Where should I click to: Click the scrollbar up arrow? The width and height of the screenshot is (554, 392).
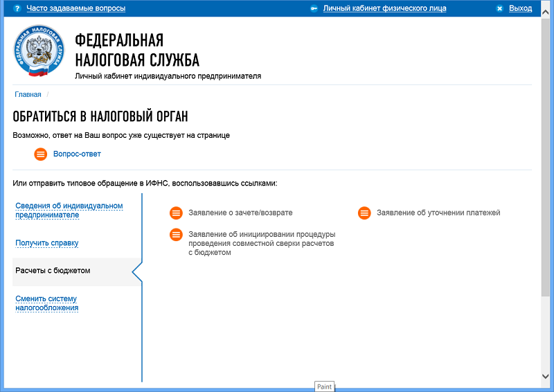546,12
